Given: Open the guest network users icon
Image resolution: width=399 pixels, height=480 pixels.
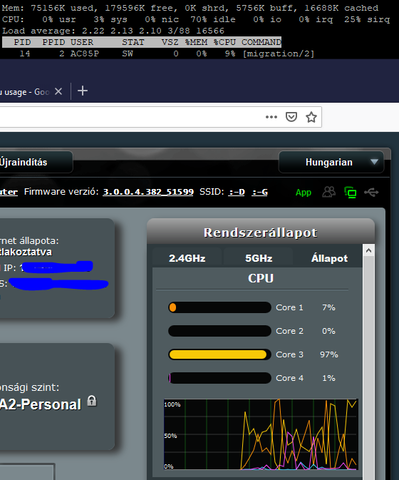Looking at the screenshot, I should (x=329, y=192).
